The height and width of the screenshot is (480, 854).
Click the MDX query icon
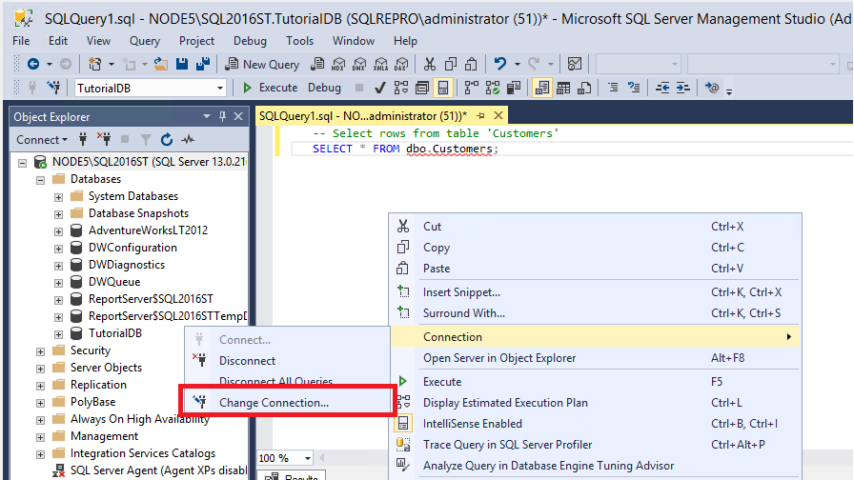coord(338,64)
